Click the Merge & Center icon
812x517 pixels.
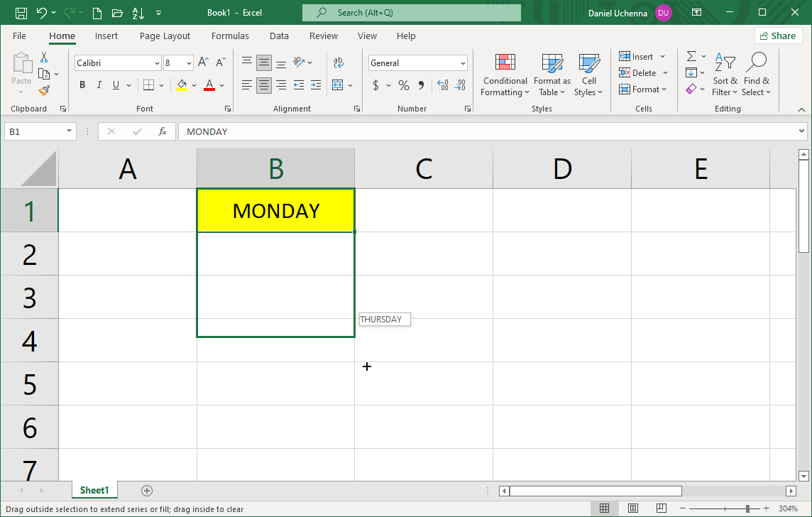338,85
